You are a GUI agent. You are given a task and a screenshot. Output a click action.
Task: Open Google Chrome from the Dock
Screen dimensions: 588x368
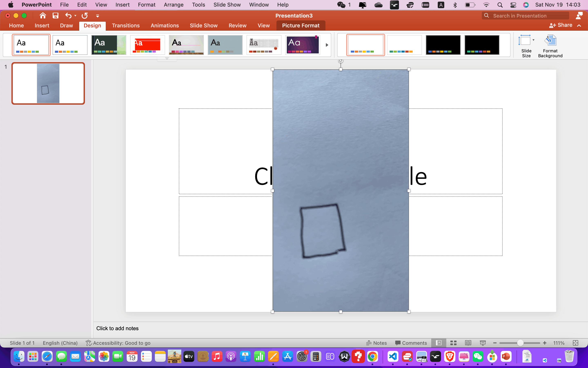click(x=372, y=357)
